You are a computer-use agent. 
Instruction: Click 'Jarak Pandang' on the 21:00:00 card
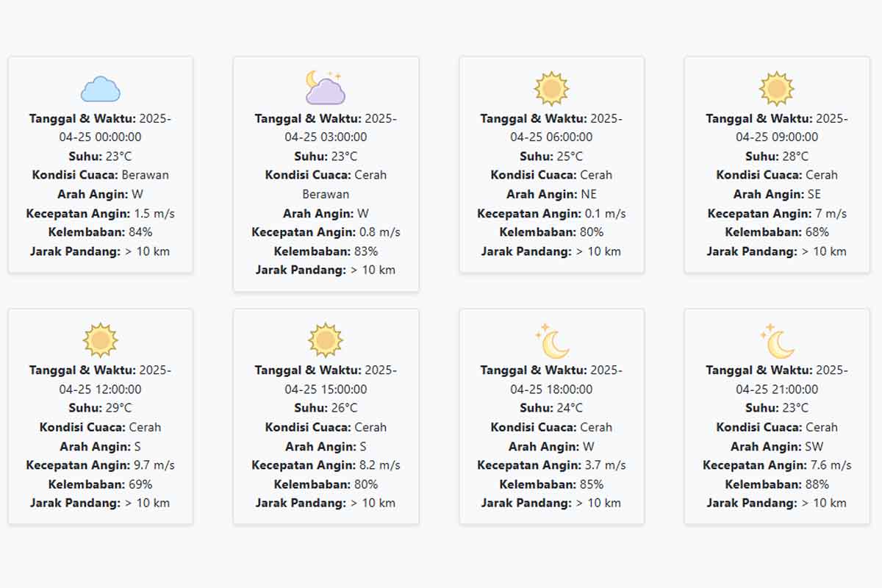coord(752,503)
